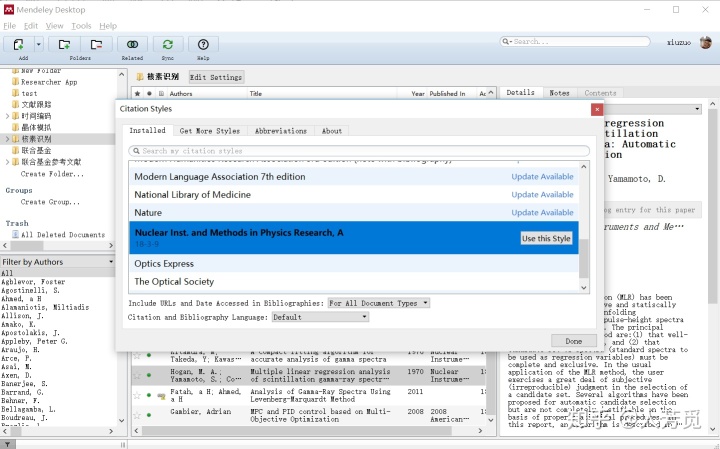
Task: Toggle read status dot for Fatah row
Action: (149, 395)
